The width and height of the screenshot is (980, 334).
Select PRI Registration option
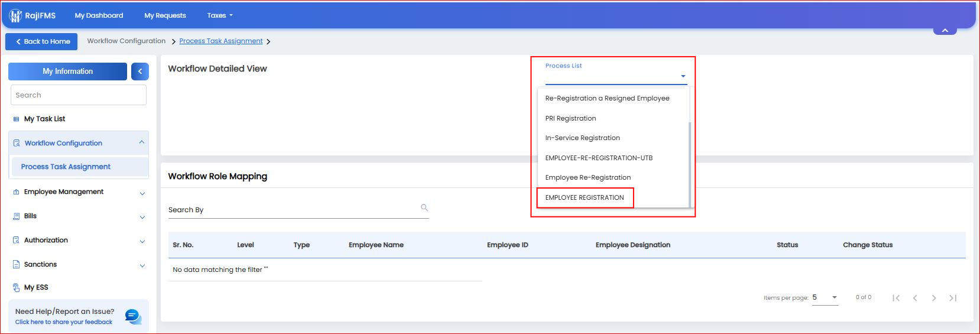(613, 118)
